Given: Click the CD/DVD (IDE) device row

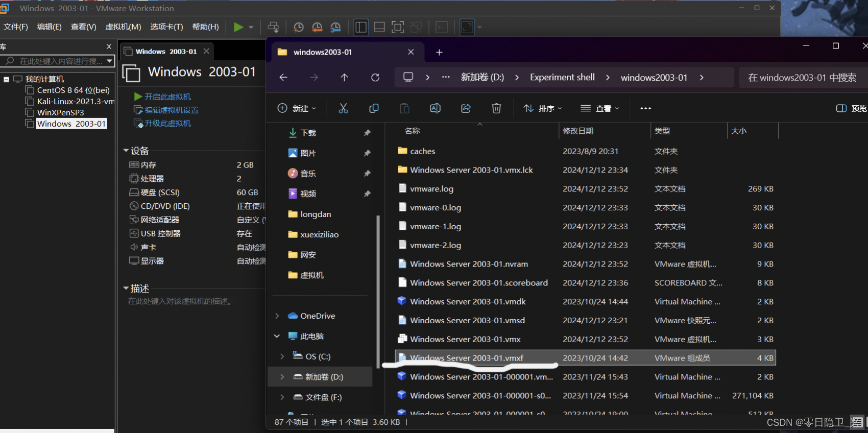Looking at the screenshot, I should coord(197,206).
